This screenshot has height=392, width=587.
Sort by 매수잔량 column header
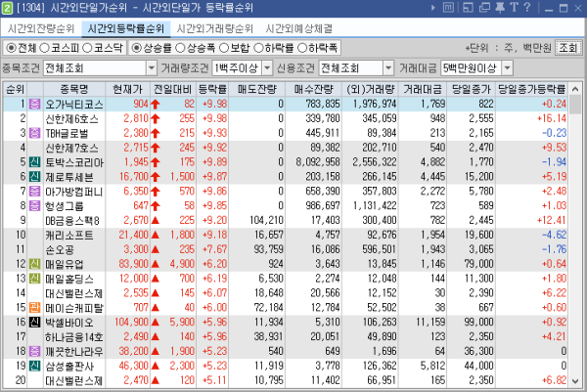pos(313,89)
